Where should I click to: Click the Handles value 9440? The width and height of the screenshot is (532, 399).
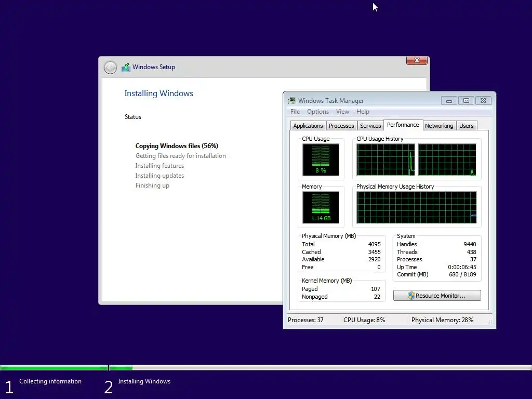(470, 244)
